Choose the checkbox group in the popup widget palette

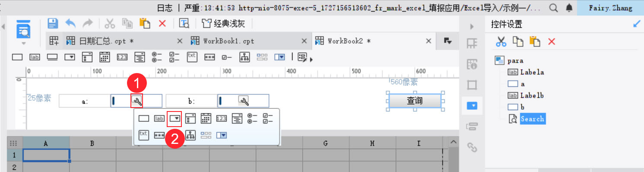[268, 118]
